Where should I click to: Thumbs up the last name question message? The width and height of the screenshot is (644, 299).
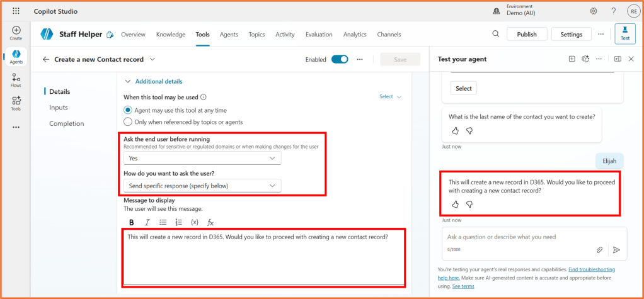click(455, 131)
